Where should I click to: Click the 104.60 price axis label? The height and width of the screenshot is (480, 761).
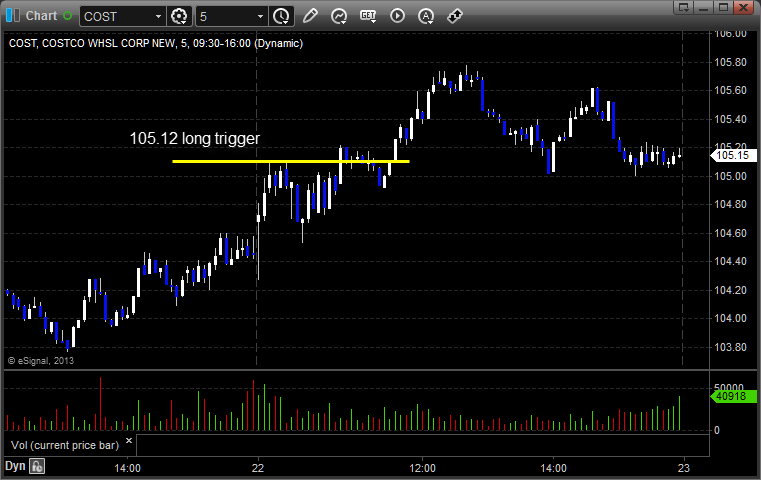pos(730,233)
